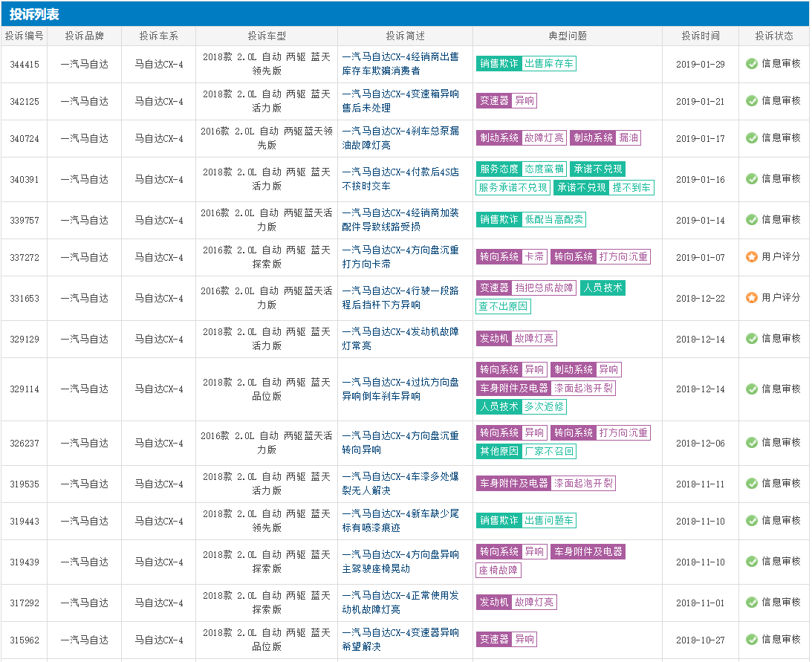Select 马自达CX-4 series cell in row 340391

coord(158,180)
